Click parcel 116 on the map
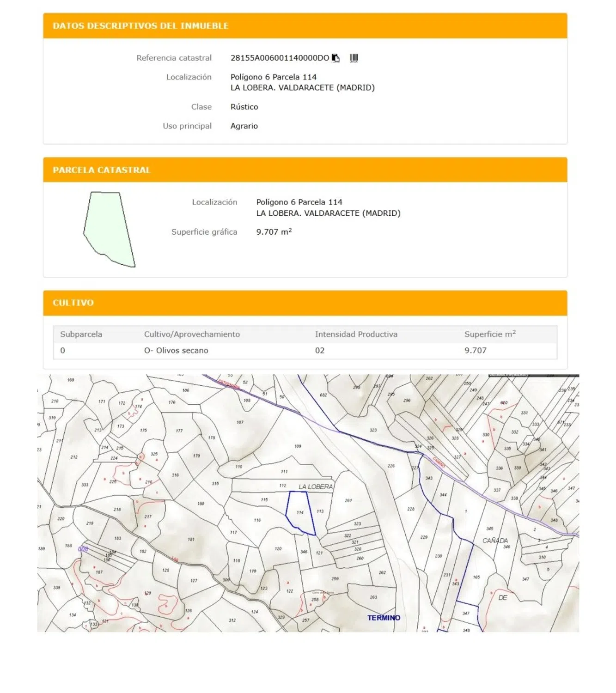Screen dimensions: 616x693 click(x=257, y=520)
